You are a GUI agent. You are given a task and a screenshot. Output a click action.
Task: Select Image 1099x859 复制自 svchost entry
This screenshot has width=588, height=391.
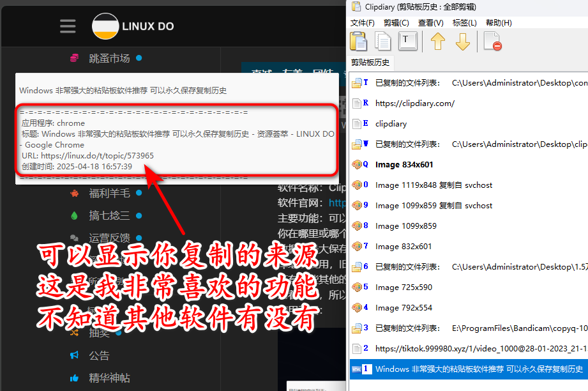[x=469, y=206]
